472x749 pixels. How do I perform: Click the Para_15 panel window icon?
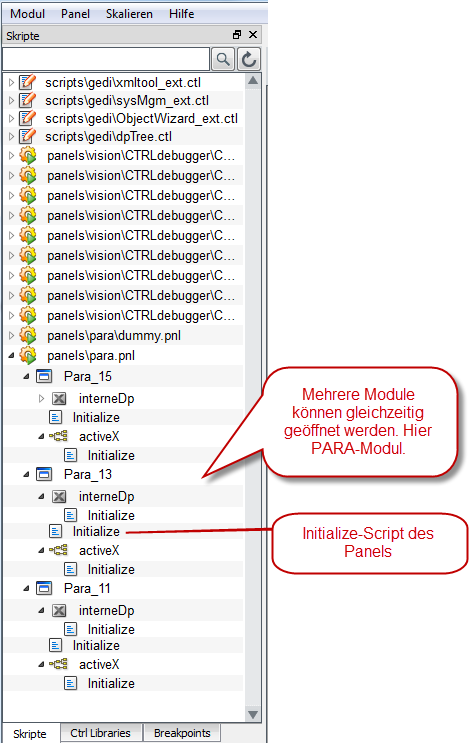44,376
